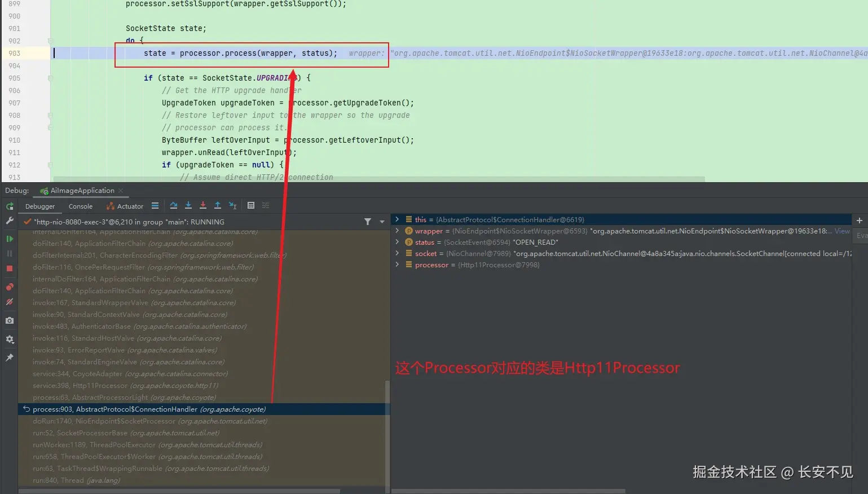
Task: Click the Step Into icon
Action: tap(188, 206)
